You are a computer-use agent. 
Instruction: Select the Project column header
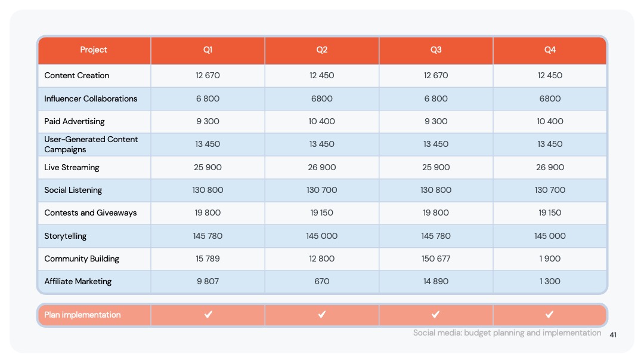coord(94,50)
